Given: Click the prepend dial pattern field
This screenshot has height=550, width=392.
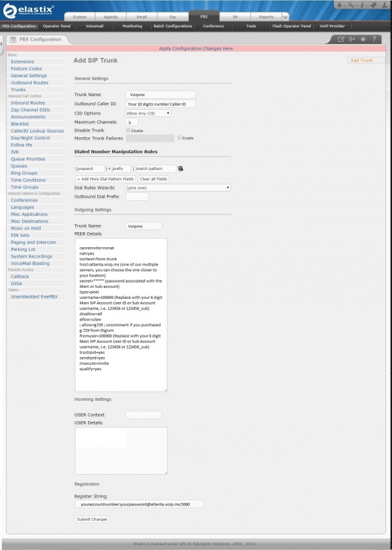Looking at the screenshot, I should click(90, 169).
